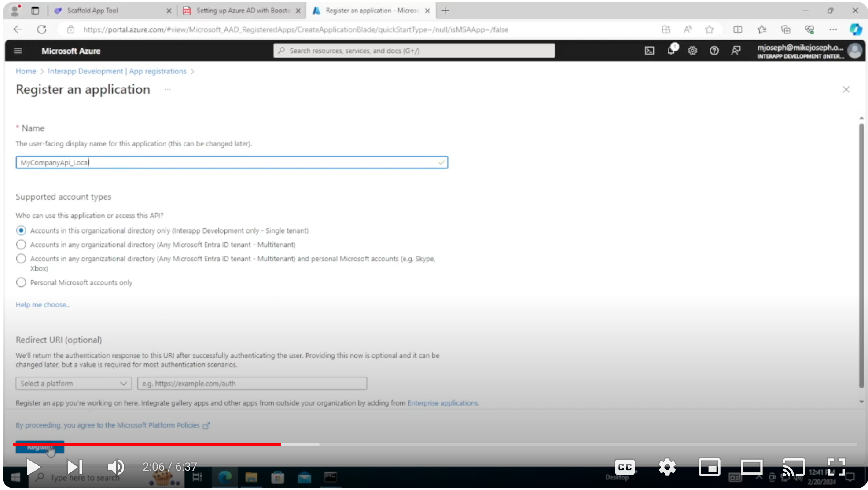Open video player settings gear
The height and width of the screenshot is (490, 868).
(667, 467)
